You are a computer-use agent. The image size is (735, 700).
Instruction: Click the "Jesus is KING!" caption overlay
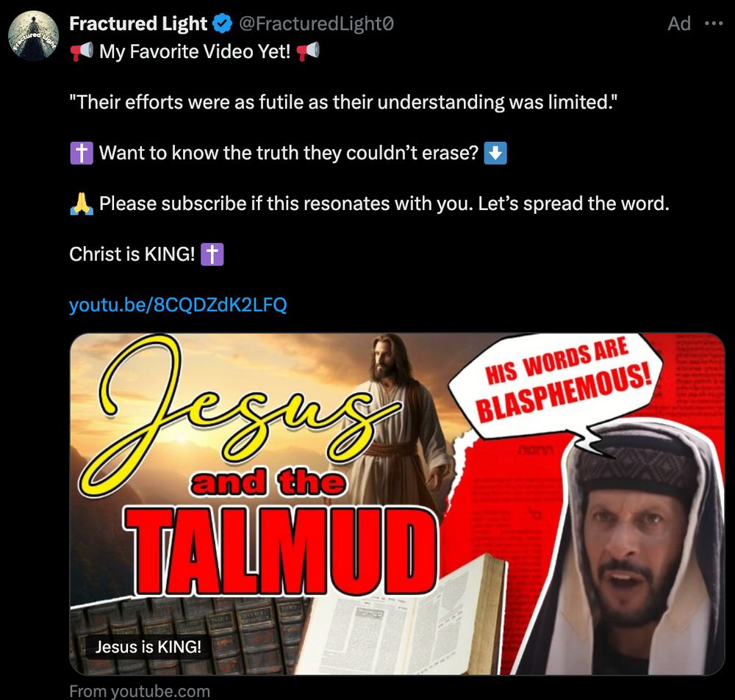148,647
